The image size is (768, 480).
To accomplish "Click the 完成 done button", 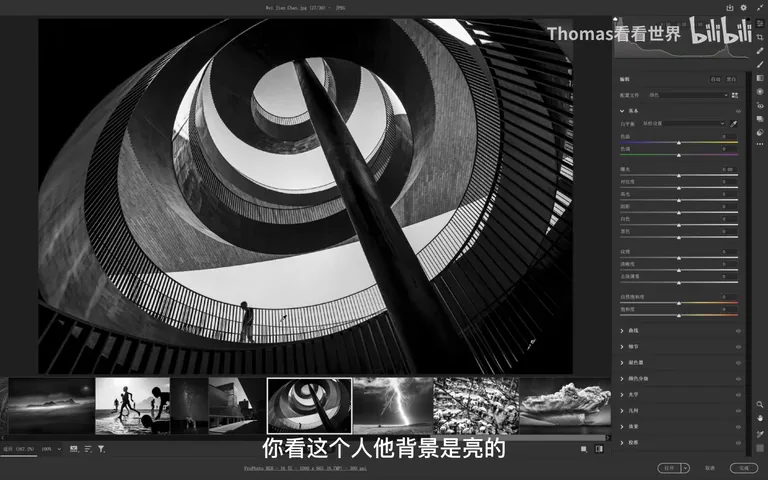I will [x=744, y=468].
